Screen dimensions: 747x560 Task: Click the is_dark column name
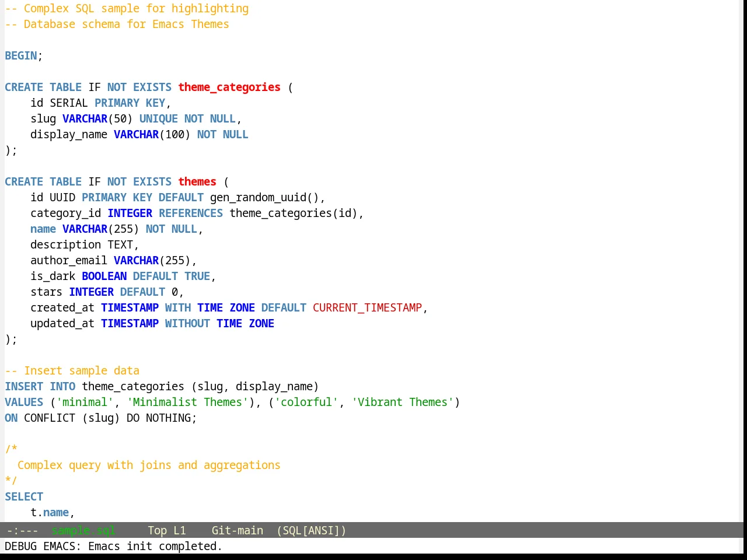53,276
